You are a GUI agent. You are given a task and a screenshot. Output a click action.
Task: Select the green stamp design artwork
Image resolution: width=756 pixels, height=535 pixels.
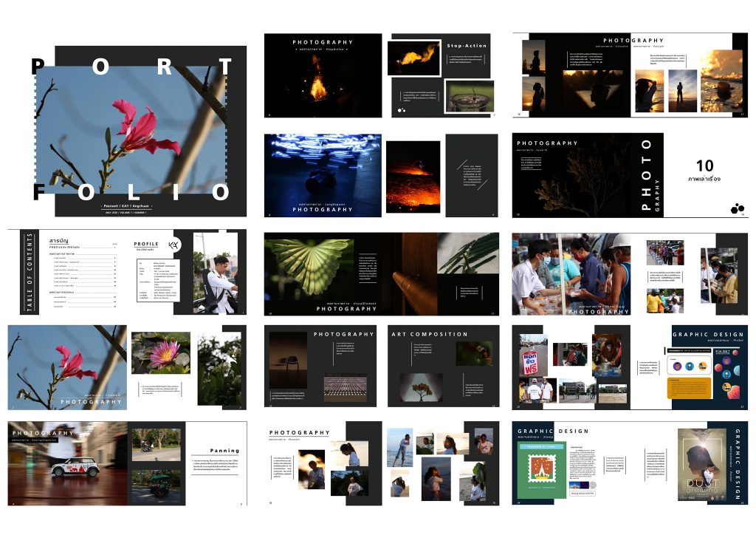[x=546, y=469]
